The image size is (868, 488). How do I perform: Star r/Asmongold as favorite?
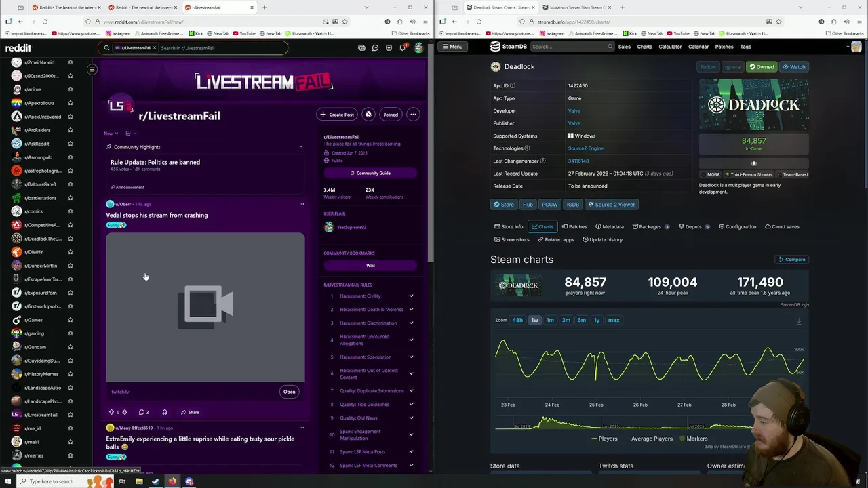[x=70, y=157]
